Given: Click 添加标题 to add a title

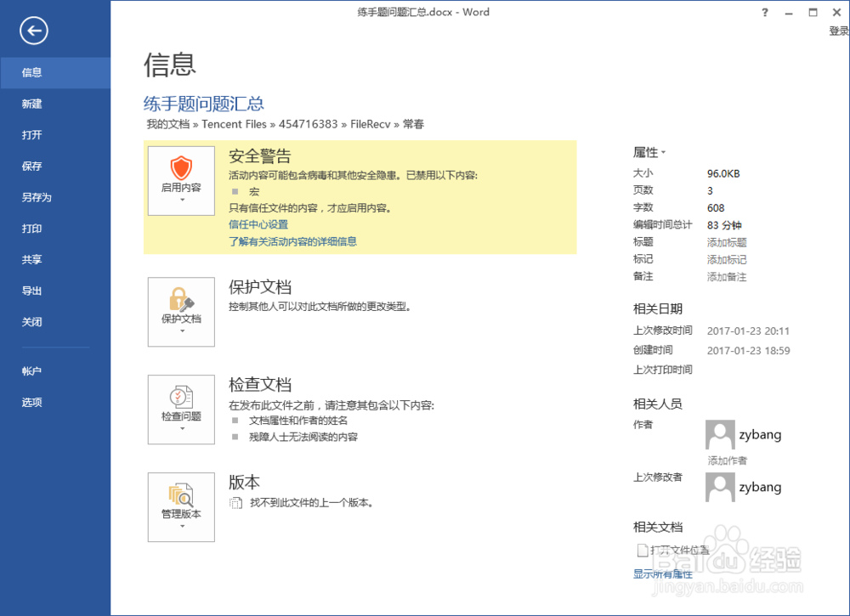Looking at the screenshot, I should click(726, 242).
